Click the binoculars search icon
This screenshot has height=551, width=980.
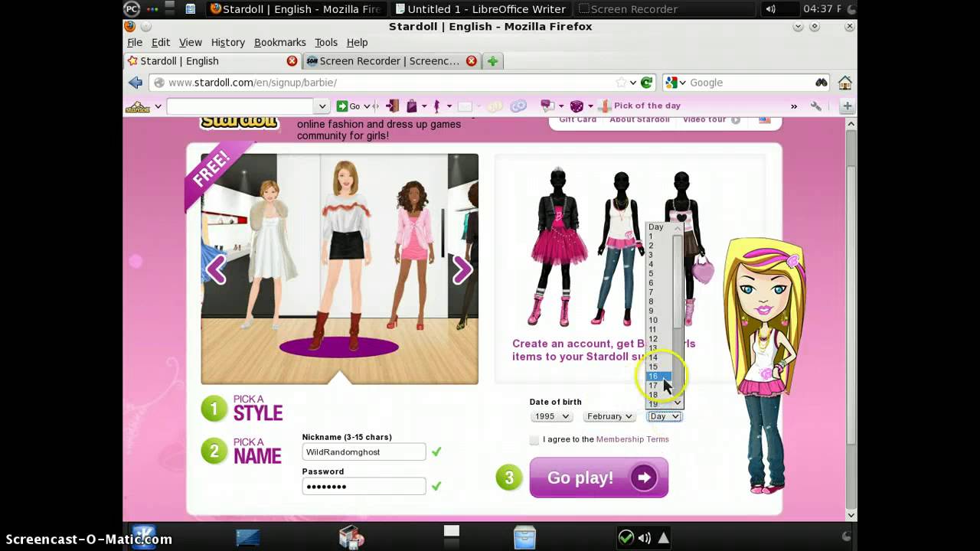pos(822,83)
